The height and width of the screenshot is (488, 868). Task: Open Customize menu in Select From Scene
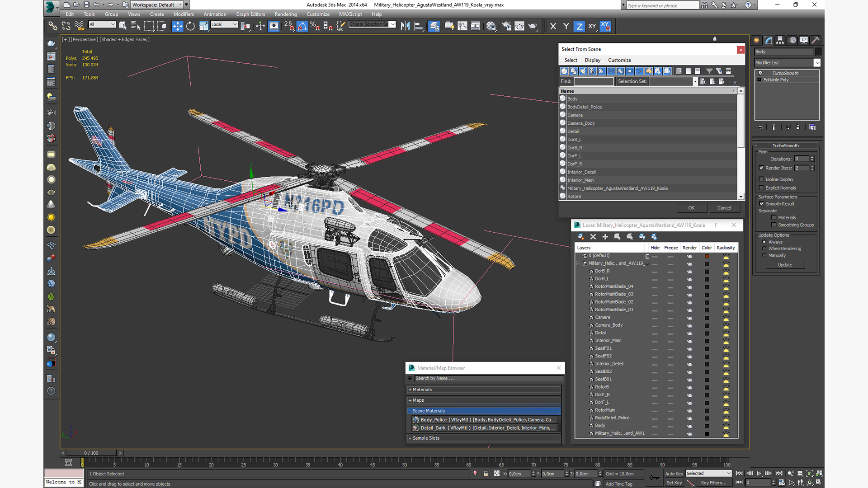(x=619, y=60)
